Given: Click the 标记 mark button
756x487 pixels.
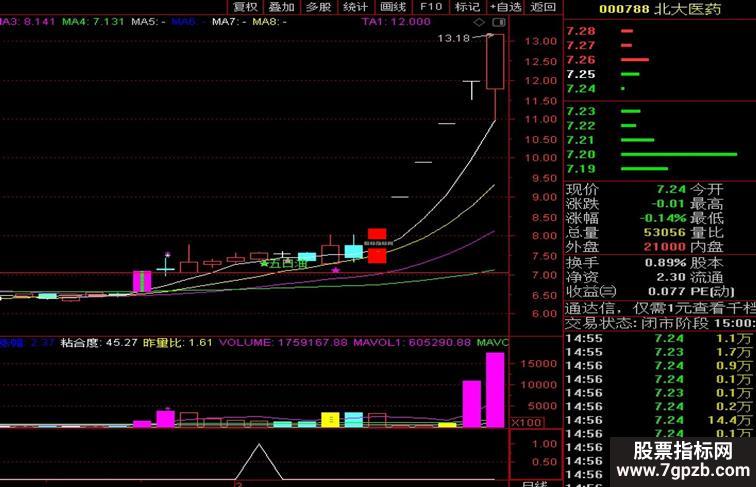Looking at the screenshot, I should click(x=467, y=7).
